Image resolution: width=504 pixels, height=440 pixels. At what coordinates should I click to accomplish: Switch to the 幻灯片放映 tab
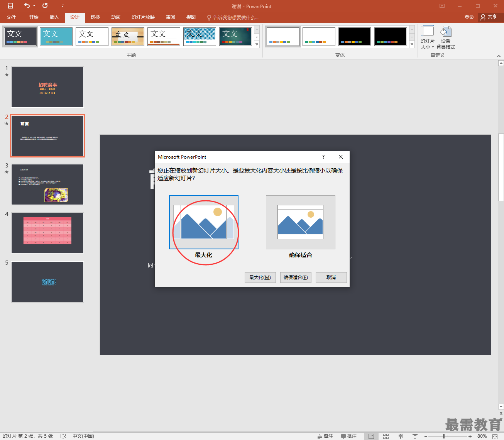point(143,17)
